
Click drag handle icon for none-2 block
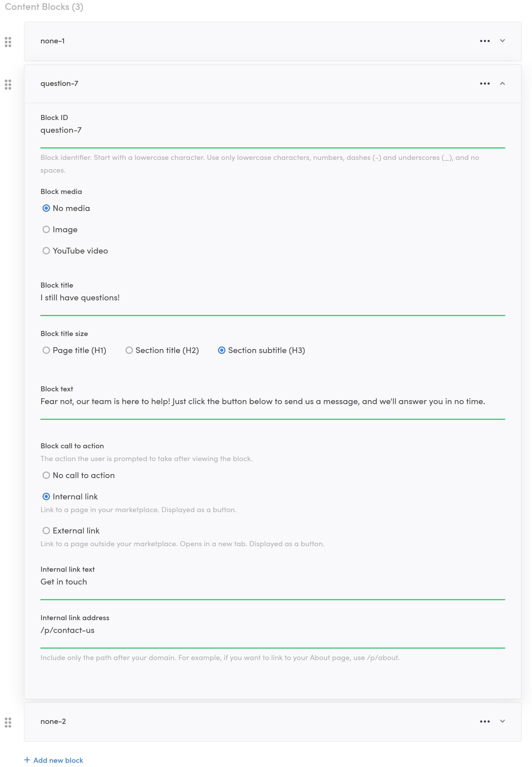point(8,723)
